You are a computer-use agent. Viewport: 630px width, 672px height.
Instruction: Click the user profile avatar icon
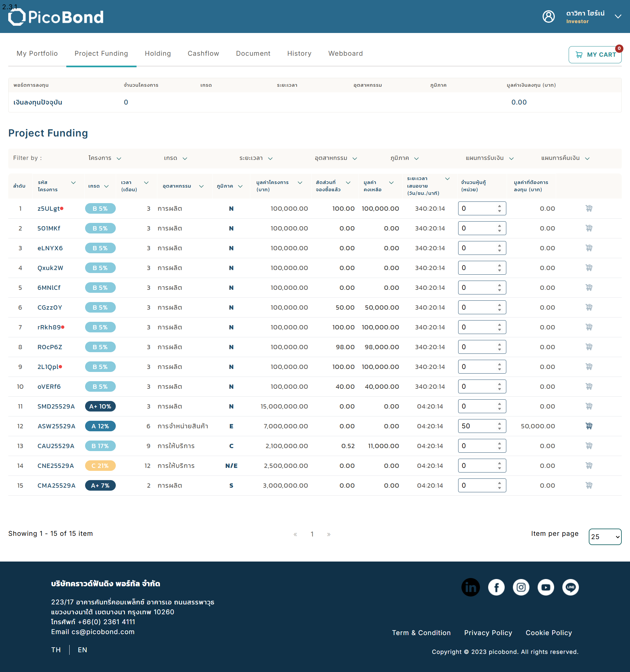[x=549, y=16]
